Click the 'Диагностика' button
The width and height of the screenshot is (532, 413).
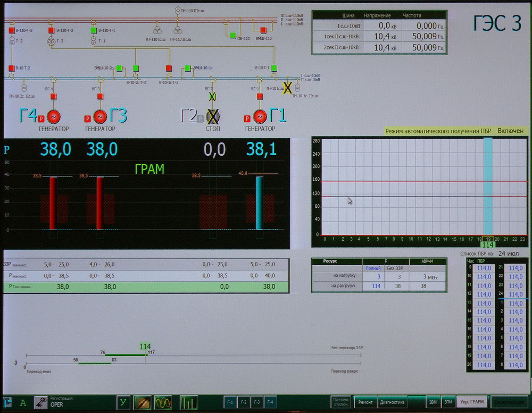[x=392, y=402]
